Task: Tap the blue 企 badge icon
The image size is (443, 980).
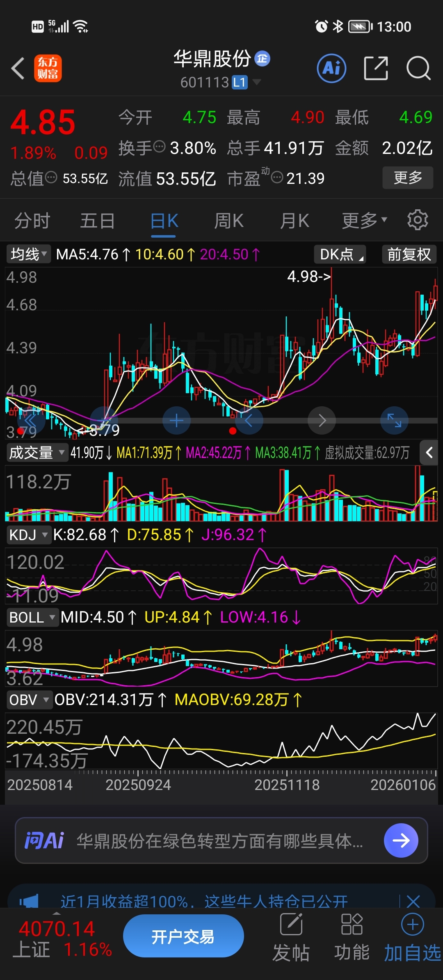Action: 262,59
